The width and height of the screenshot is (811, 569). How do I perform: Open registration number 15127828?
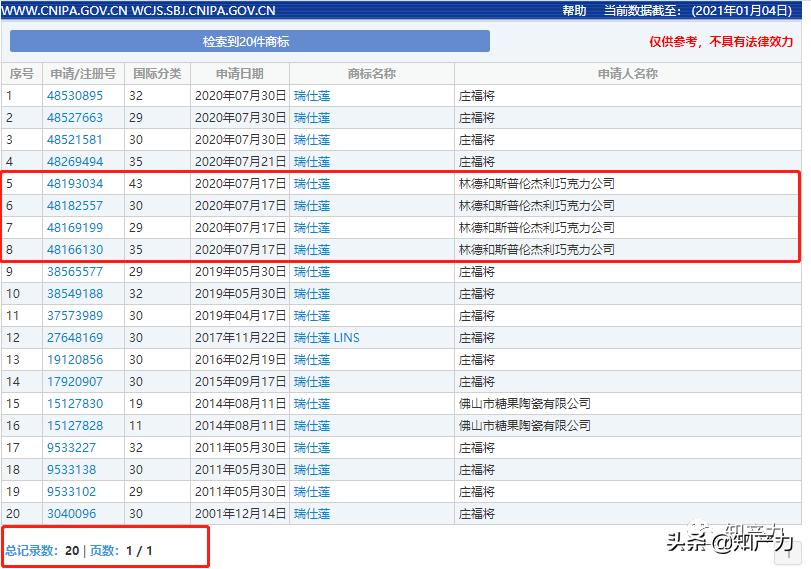(x=75, y=425)
